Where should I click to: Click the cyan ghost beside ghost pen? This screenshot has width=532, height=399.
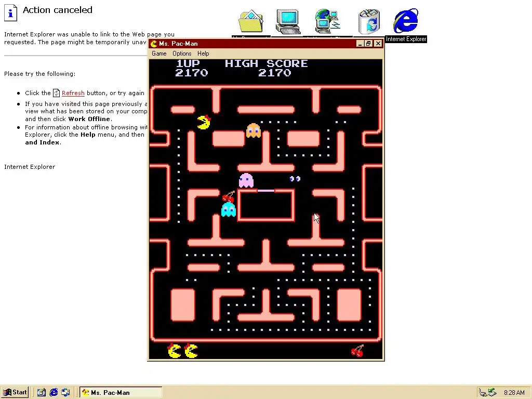[x=229, y=209]
